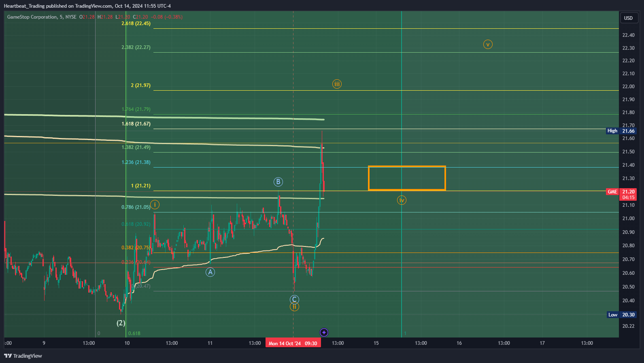Click the date 9 on the time axis
Viewport: 644px width, 363px height.
pyautogui.click(x=44, y=343)
